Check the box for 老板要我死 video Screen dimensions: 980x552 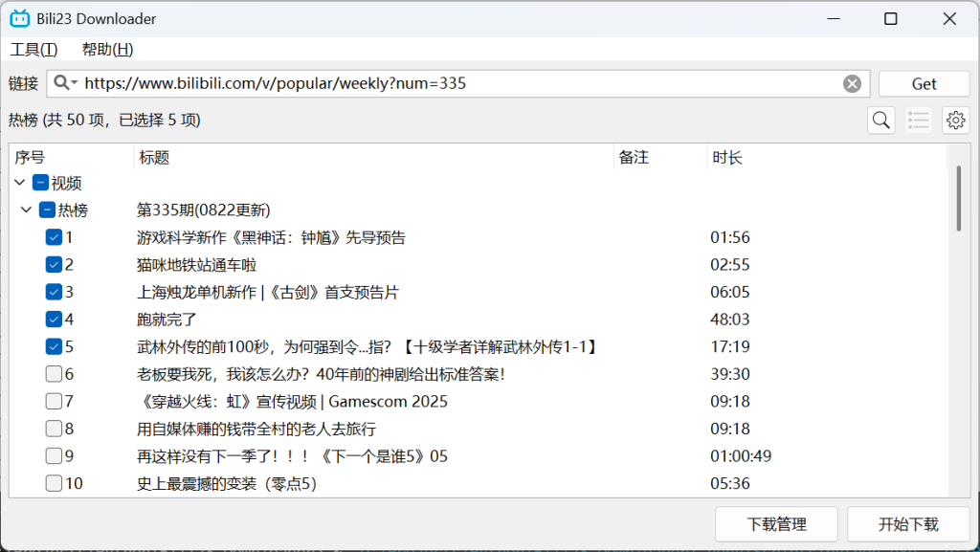coord(54,374)
